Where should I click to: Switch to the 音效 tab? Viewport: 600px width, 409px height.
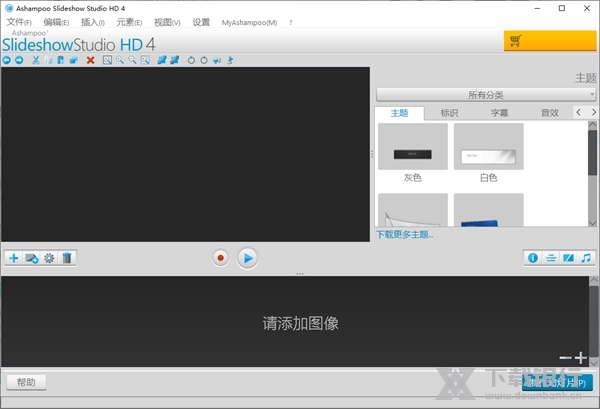(x=549, y=113)
